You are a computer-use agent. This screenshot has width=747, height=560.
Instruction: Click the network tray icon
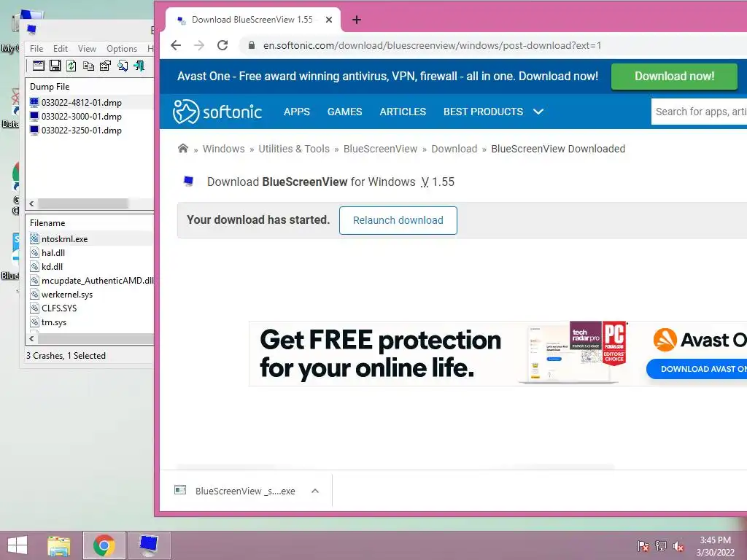(x=660, y=545)
